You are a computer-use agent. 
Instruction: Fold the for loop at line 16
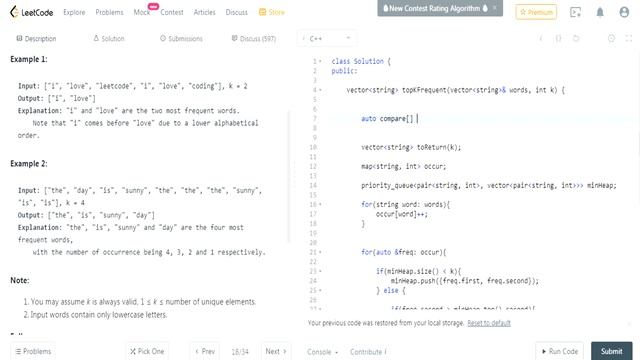(x=320, y=204)
